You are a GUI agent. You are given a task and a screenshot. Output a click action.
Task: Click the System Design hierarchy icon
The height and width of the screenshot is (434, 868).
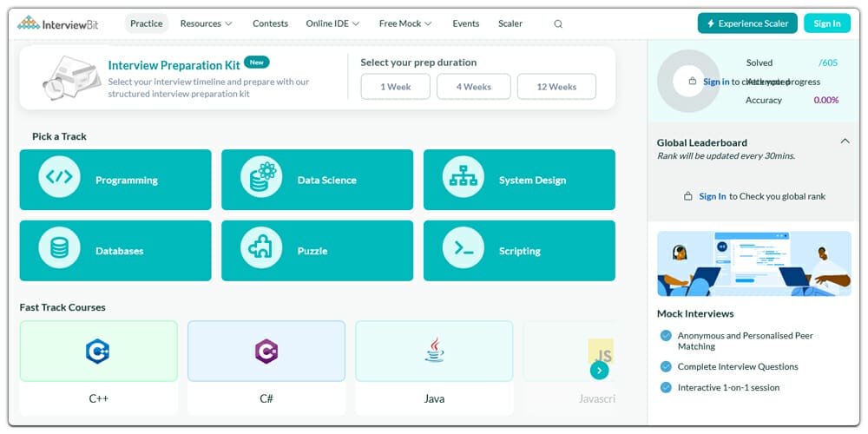point(463,179)
